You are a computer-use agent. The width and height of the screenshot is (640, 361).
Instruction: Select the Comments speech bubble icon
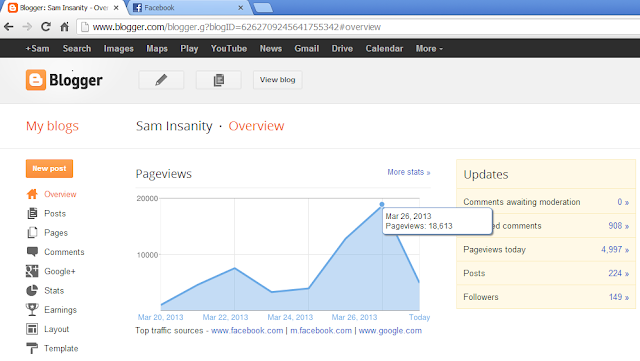point(32,252)
